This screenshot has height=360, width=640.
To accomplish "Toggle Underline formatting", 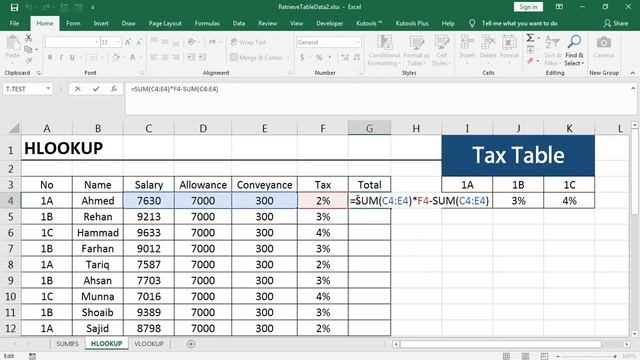I will (72, 58).
